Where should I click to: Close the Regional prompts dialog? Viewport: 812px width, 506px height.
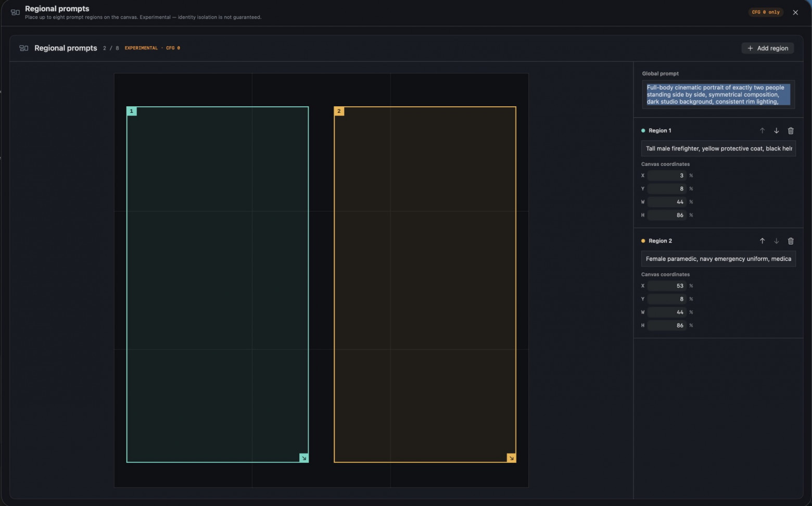pos(795,12)
